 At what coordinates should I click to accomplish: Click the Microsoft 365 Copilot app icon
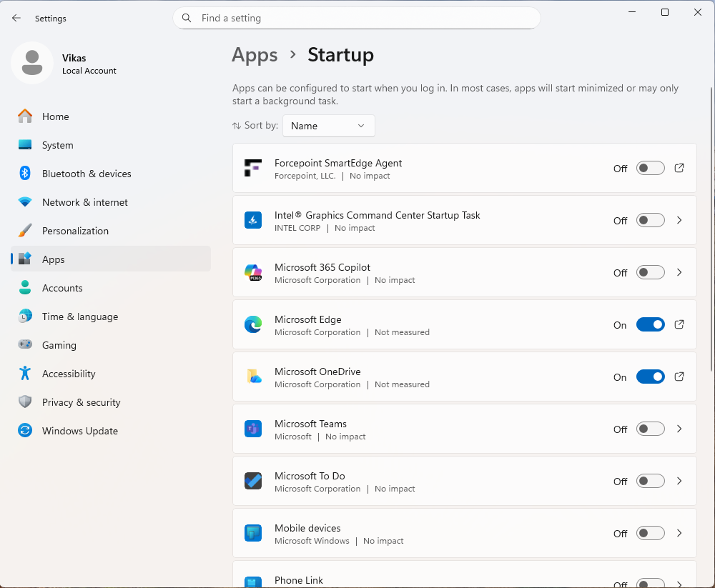(x=253, y=273)
